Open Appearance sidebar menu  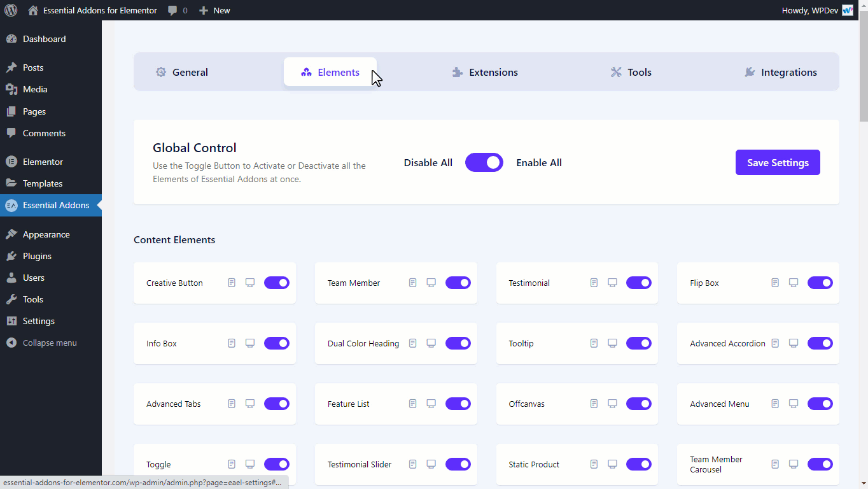tap(51, 234)
